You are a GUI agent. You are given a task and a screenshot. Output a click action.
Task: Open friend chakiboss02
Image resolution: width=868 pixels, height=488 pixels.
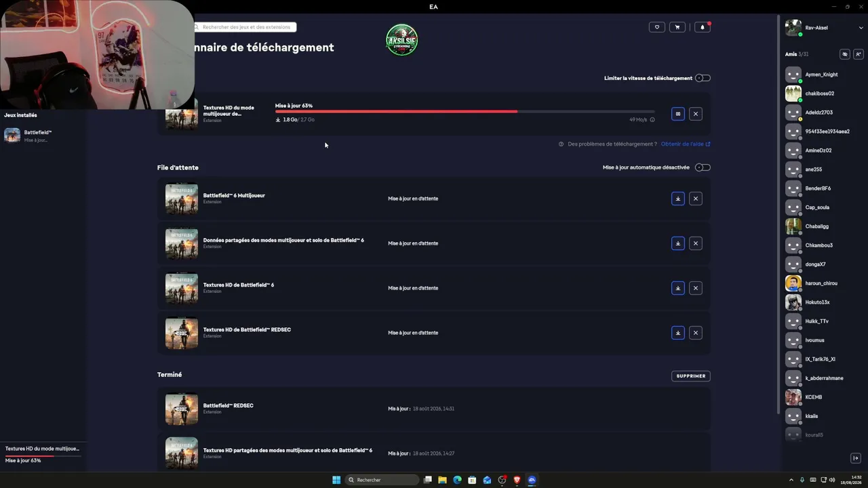(x=819, y=94)
